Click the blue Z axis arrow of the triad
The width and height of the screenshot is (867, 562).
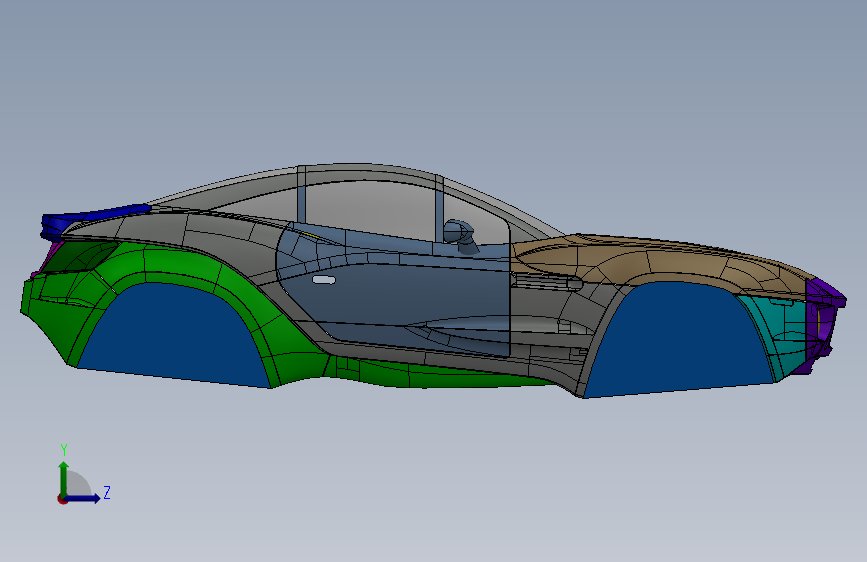84,498
